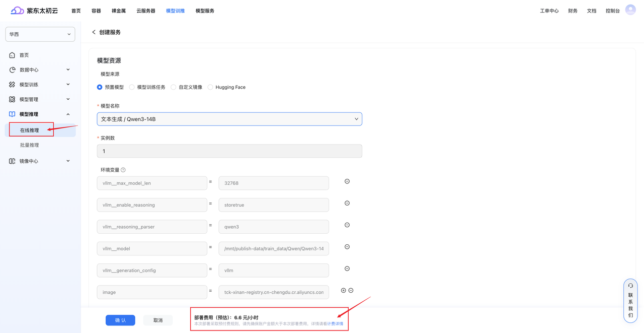Click the 实例数 input field
The width and height of the screenshot is (644, 333).
229,151
